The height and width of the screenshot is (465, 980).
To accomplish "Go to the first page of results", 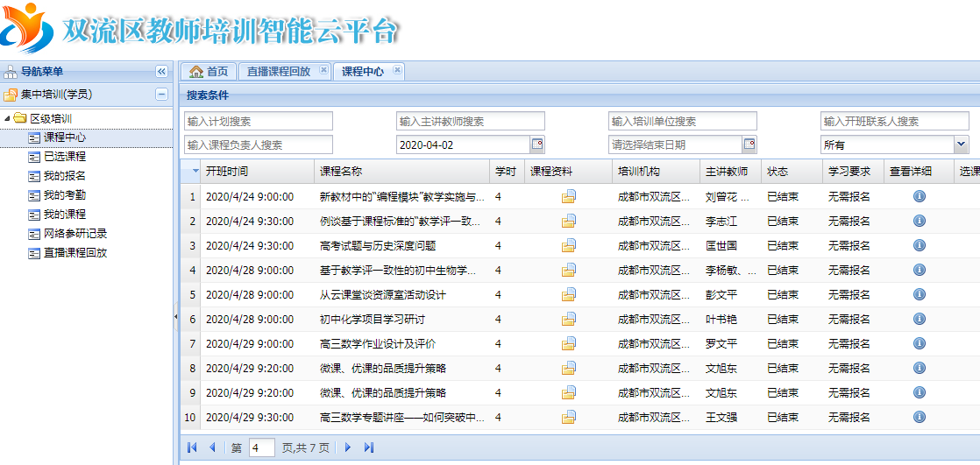I will point(192,447).
